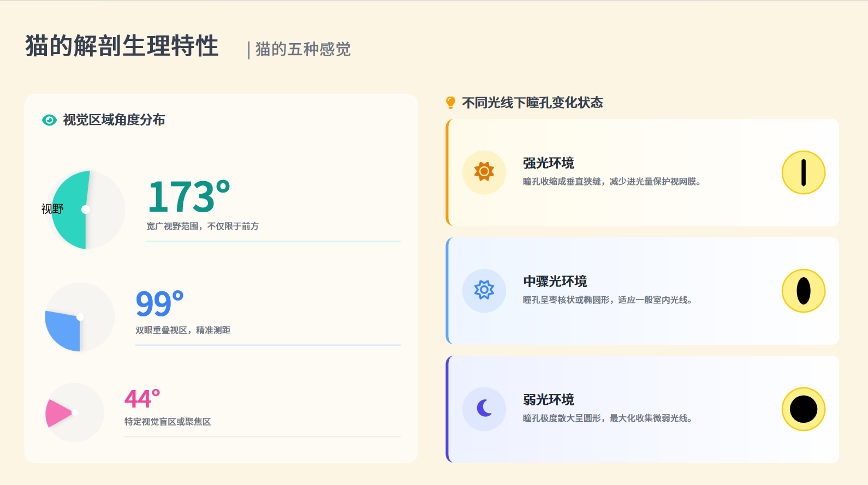Click the round dilated pupil eye icon
The width and height of the screenshot is (868, 485).
point(803,409)
